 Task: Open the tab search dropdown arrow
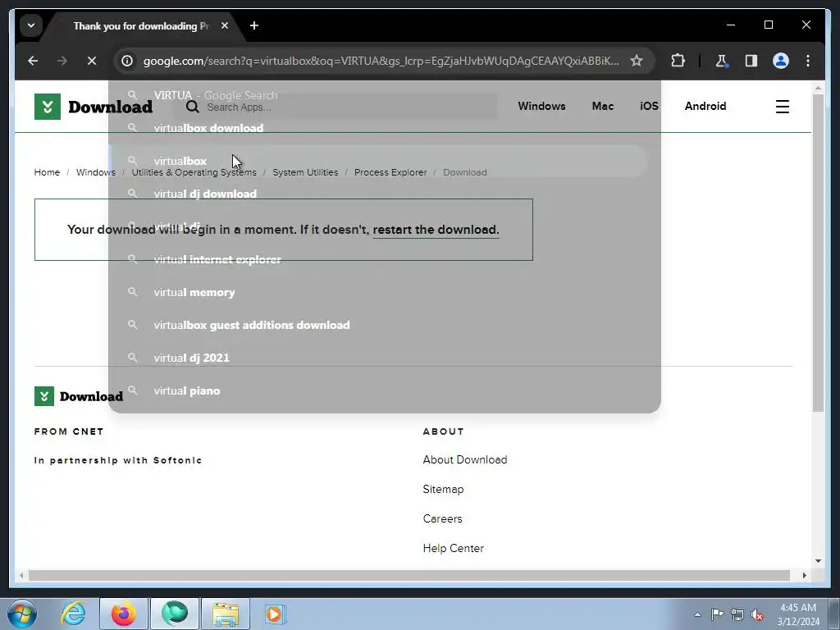(x=31, y=25)
